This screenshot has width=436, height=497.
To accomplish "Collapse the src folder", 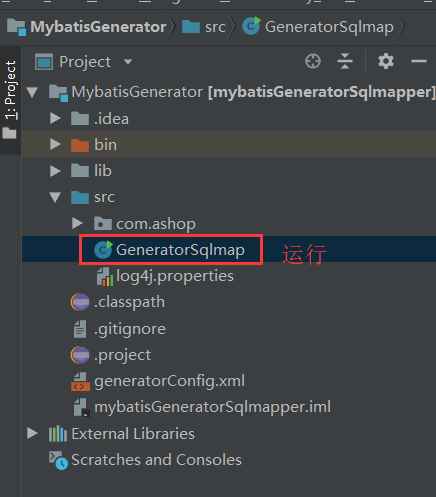I will pyautogui.click(x=55, y=197).
